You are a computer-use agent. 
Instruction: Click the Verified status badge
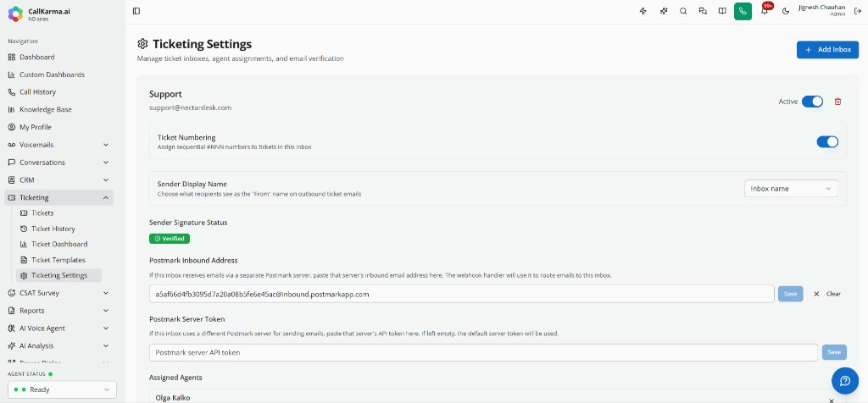(x=170, y=239)
